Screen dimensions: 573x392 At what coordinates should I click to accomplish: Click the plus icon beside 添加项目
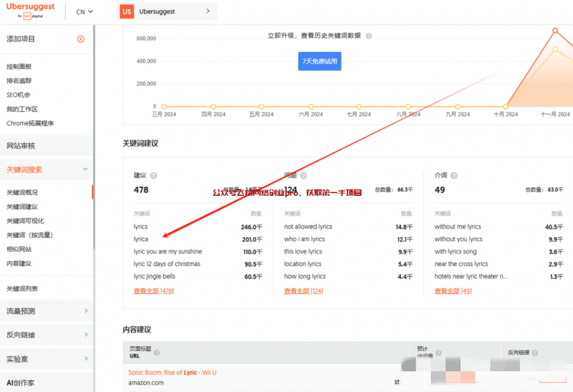[81, 40]
